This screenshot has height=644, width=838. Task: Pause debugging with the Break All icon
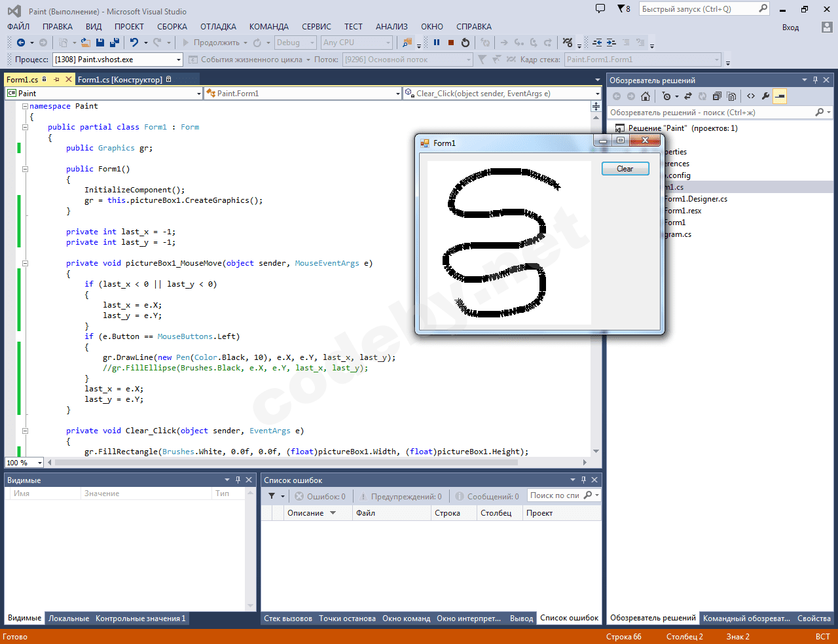click(x=437, y=43)
